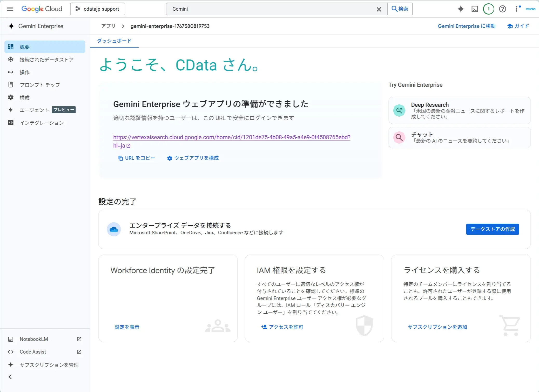Viewport: 539px width, 392px height.
Task: Open エージェント preview menu item
Action: click(x=34, y=110)
